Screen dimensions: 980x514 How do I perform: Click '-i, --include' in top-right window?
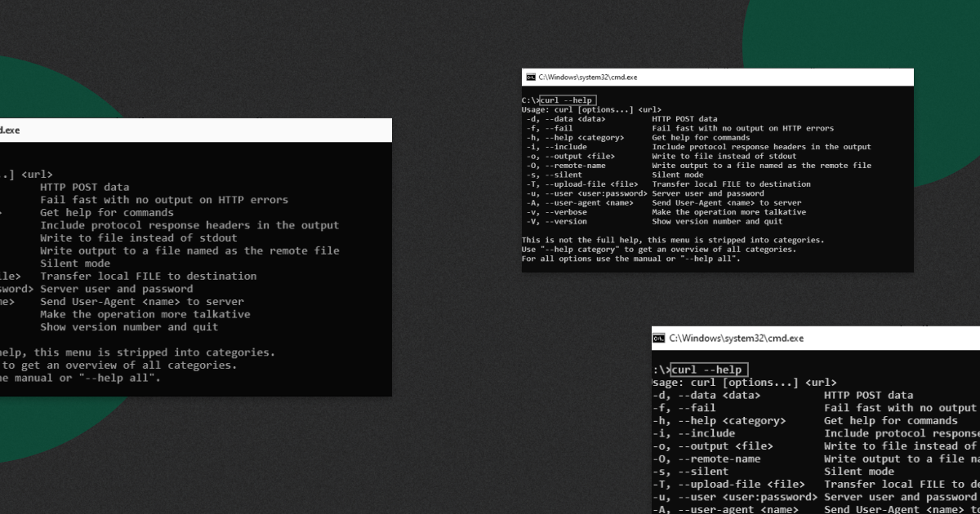[557, 147]
